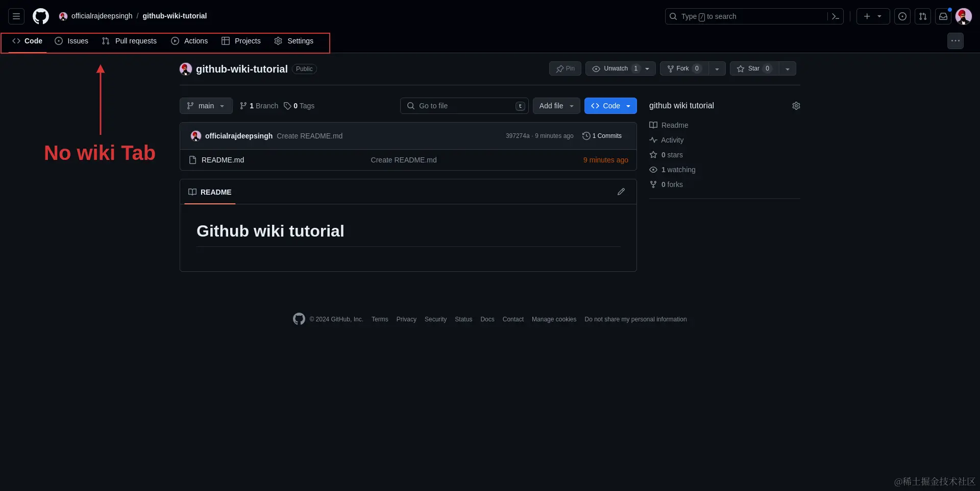The width and height of the screenshot is (980, 491).
Task: Open the Create new plus dropdown
Action: click(x=873, y=16)
